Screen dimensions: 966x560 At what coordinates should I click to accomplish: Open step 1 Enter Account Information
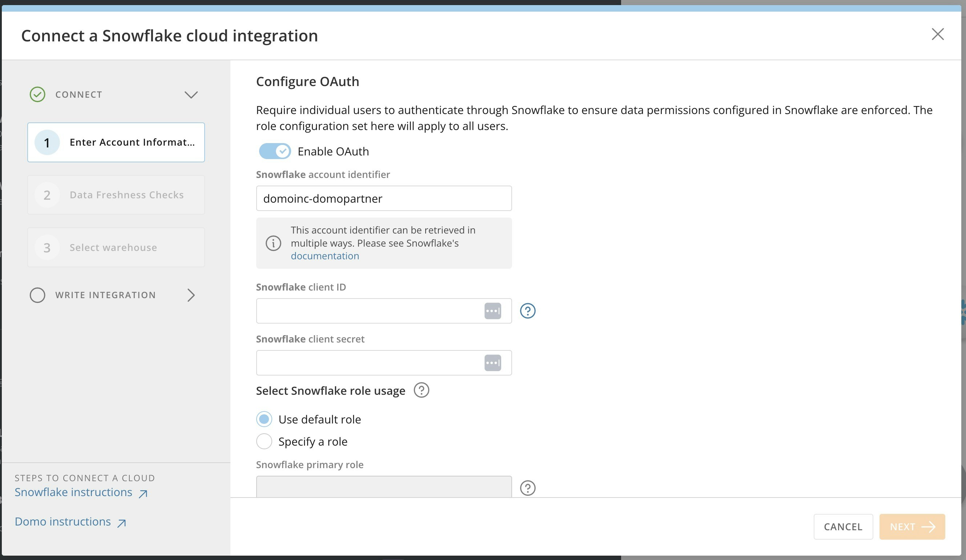(x=116, y=142)
